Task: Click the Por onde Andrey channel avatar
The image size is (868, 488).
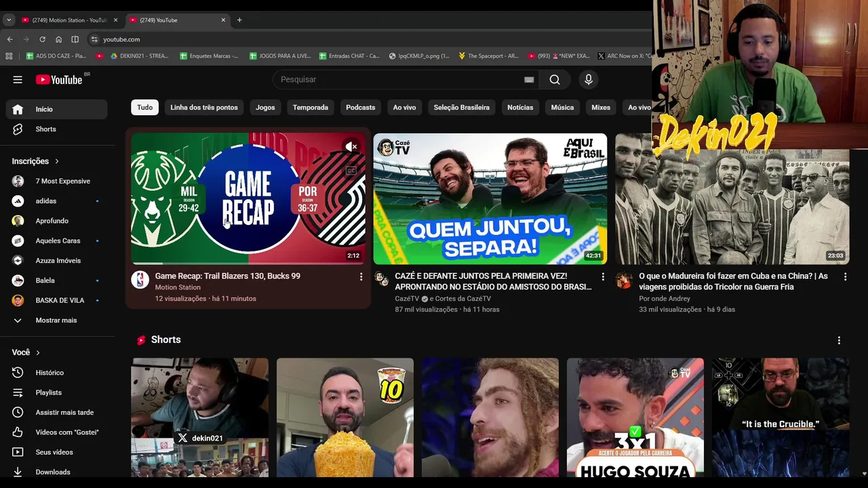Action: coord(624,280)
